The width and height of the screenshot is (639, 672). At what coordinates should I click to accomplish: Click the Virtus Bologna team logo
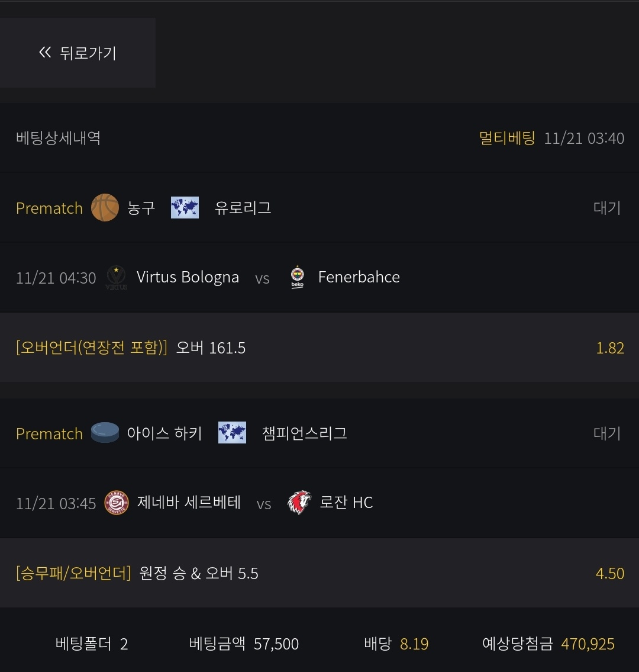(x=116, y=277)
